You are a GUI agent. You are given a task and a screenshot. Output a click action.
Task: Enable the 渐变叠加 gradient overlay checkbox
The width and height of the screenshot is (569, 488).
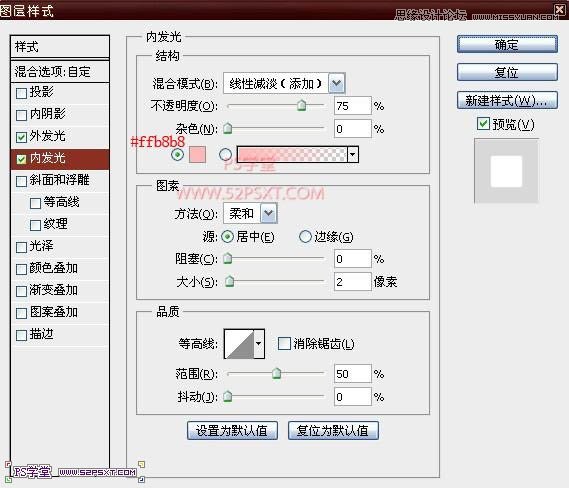point(21,291)
